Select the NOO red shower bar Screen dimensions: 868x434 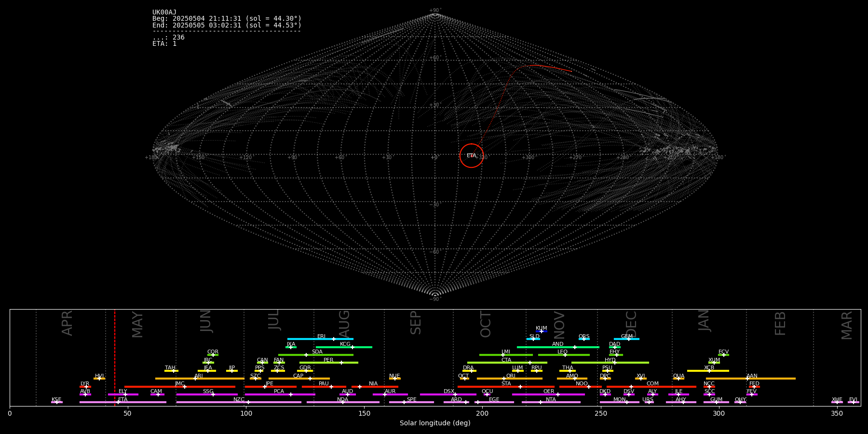581,386
